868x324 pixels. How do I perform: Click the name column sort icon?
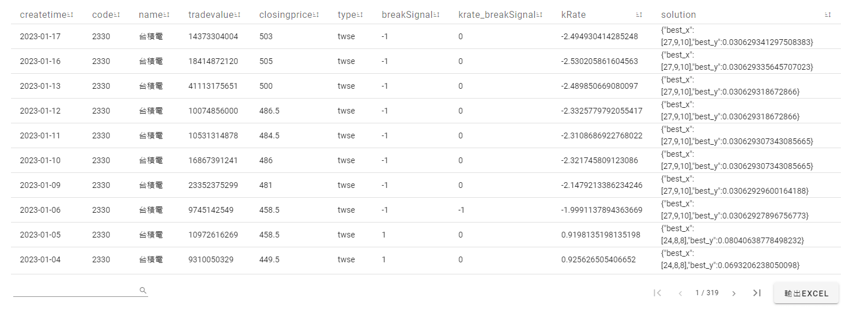(x=167, y=15)
